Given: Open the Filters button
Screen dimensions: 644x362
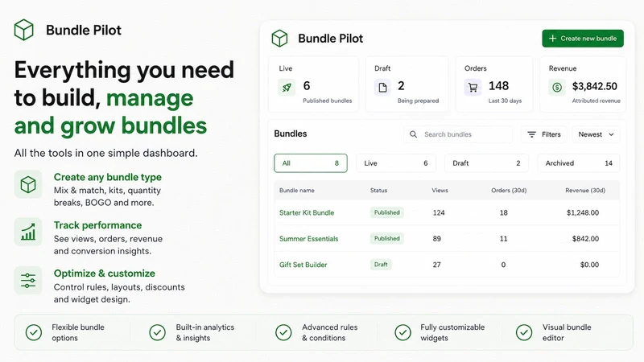Looking at the screenshot, I should point(544,134).
